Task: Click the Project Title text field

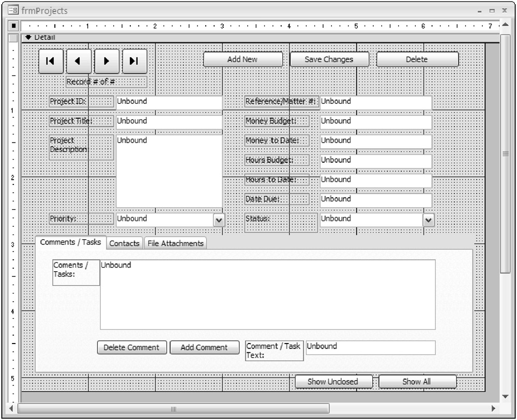Action: (x=169, y=122)
